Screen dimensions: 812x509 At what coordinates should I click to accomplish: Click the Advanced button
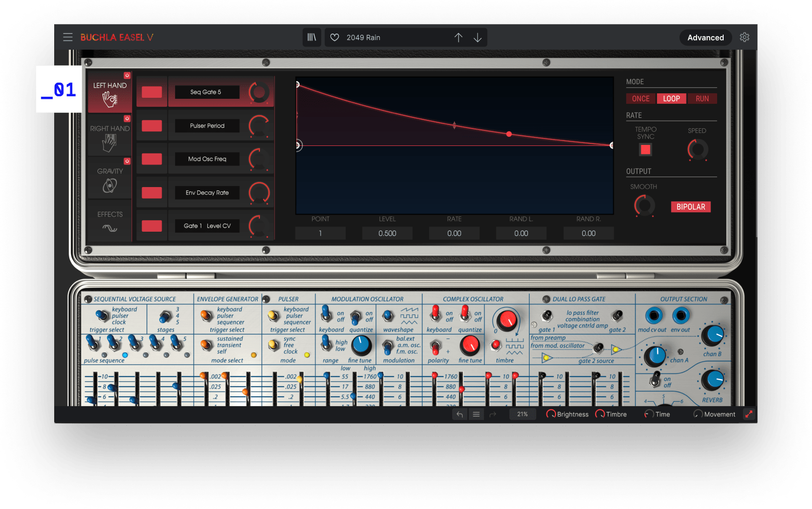(x=705, y=38)
